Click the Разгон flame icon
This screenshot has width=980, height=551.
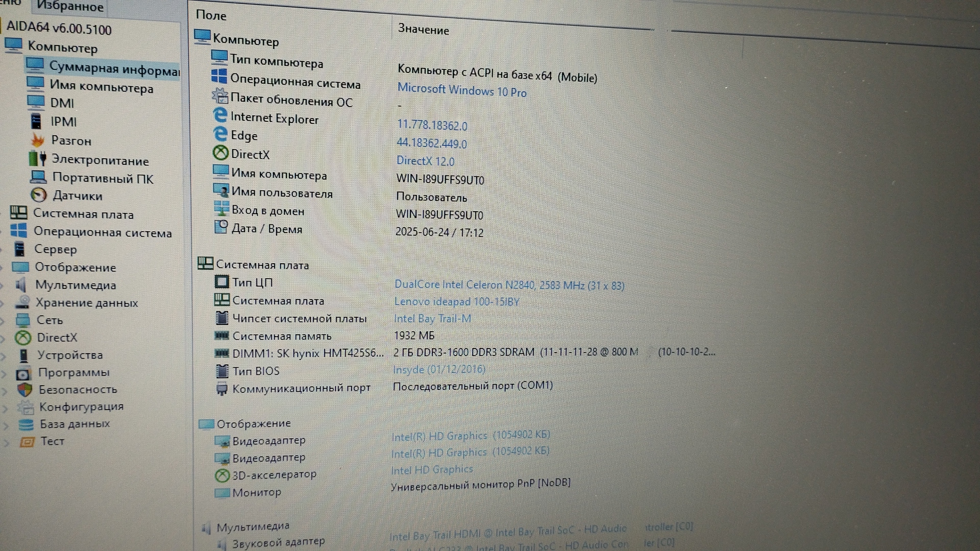[x=37, y=140]
